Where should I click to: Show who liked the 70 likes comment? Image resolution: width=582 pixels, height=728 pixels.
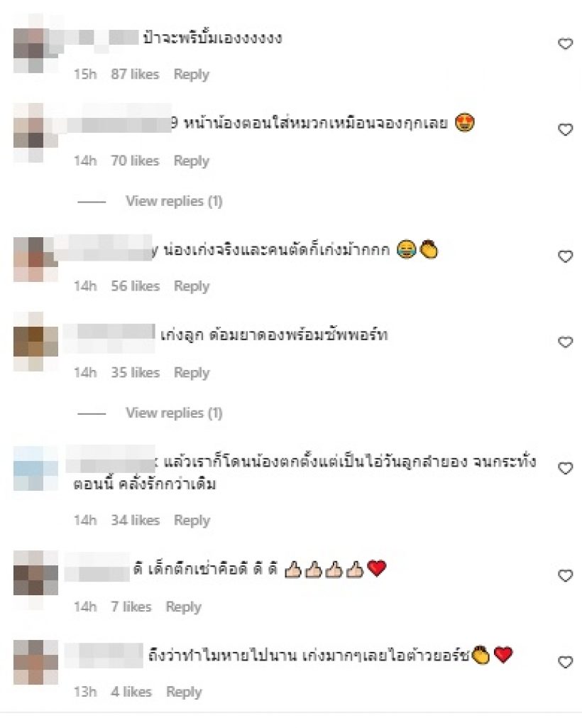pyautogui.click(x=135, y=161)
